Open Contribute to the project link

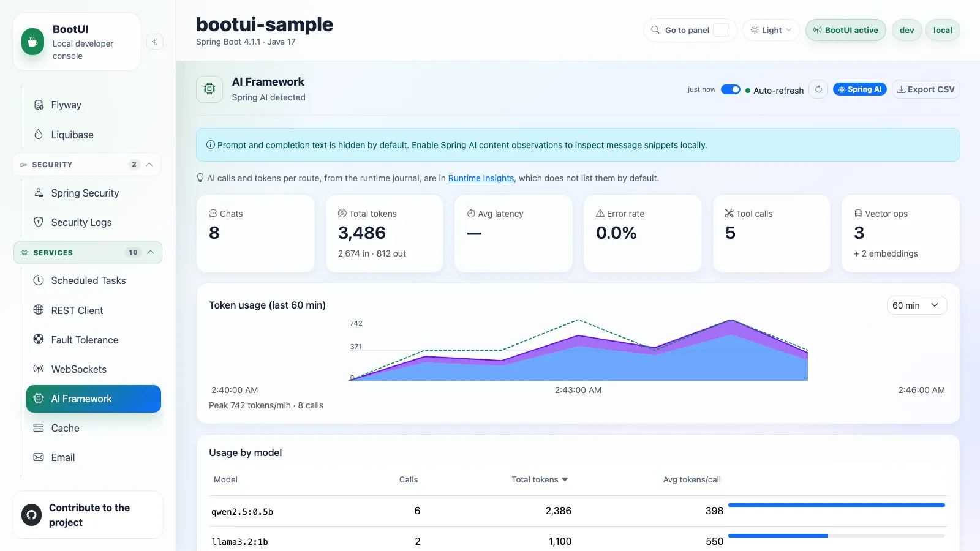pos(88,515)
